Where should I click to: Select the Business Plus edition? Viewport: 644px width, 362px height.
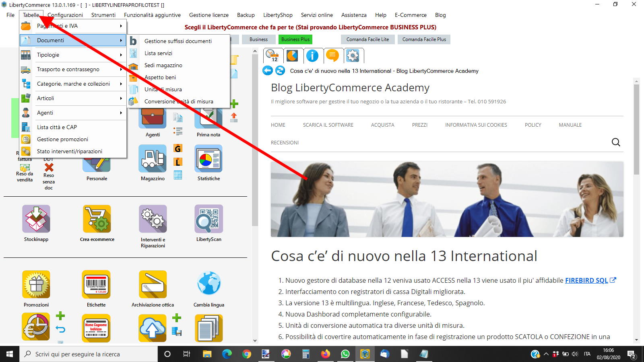coord(295,39)
